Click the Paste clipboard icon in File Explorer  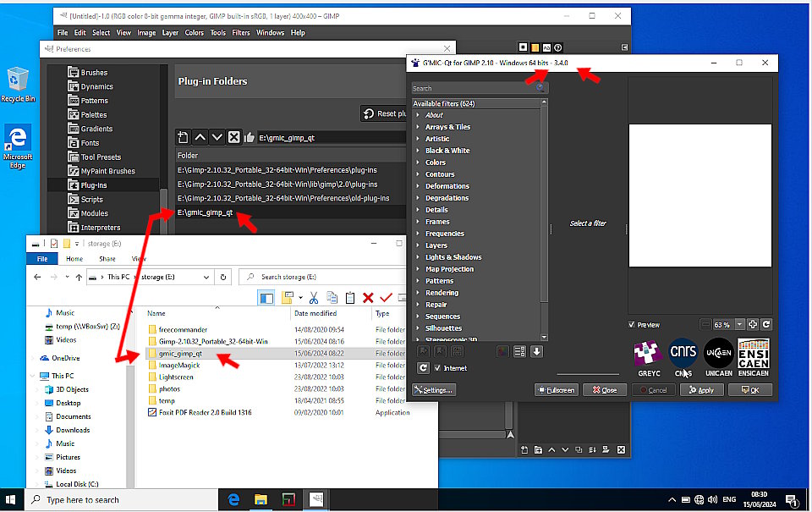click(350, 298)
